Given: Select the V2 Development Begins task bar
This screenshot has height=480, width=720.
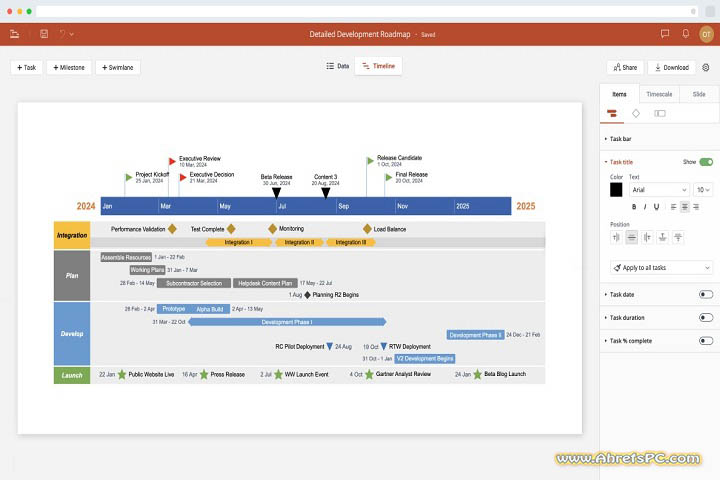Looking at the screenshot, I should [x=425, y=358].
